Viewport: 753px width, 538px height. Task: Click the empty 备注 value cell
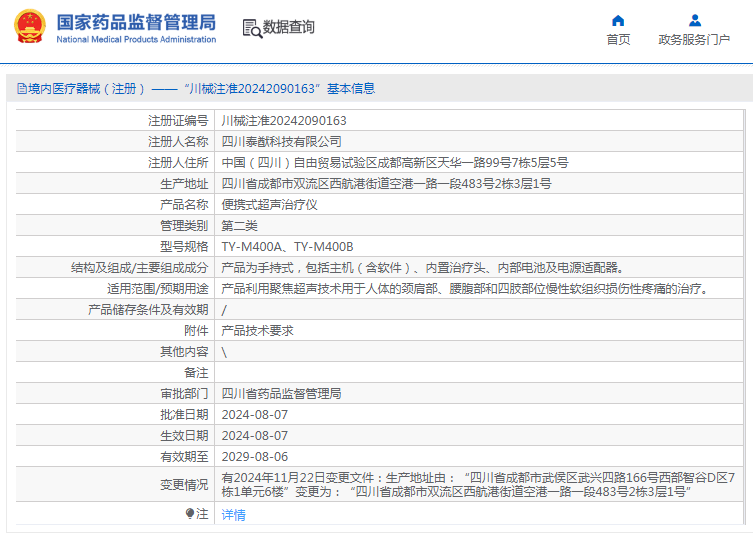pos(479,373)
